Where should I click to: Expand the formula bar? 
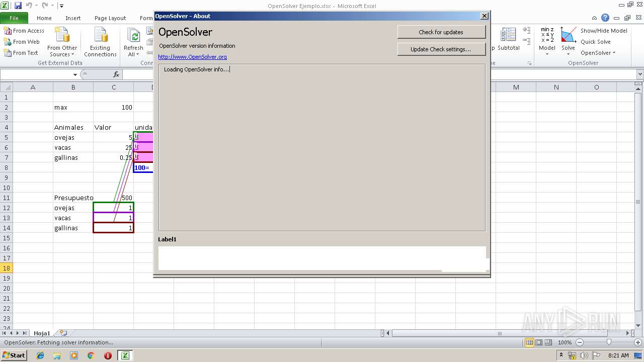(639, 74)
